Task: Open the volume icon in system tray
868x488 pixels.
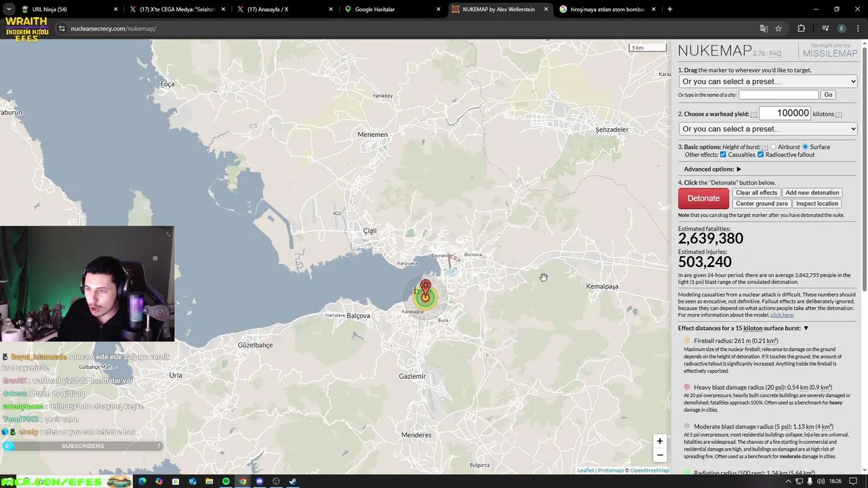Action: tap(821, 481)
